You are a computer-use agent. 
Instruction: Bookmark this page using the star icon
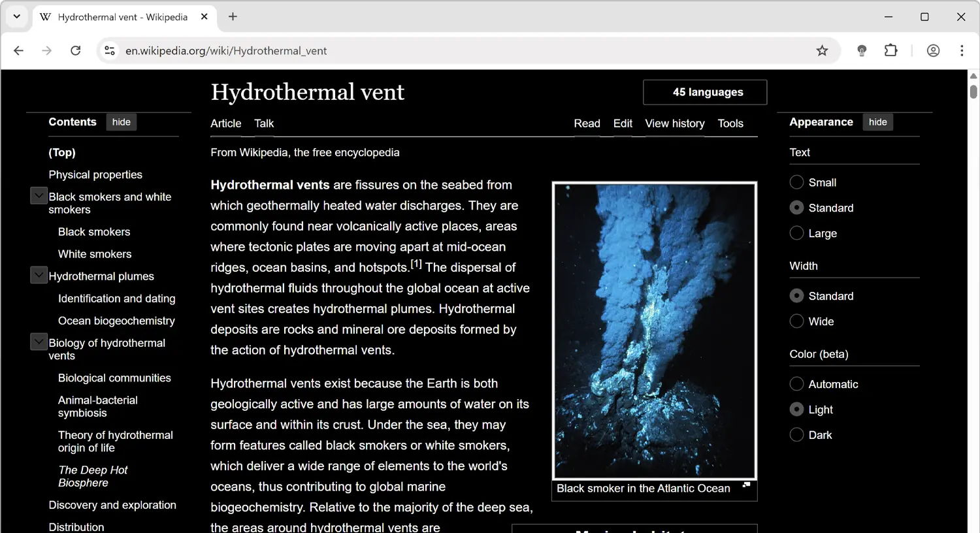pos(822,50)
